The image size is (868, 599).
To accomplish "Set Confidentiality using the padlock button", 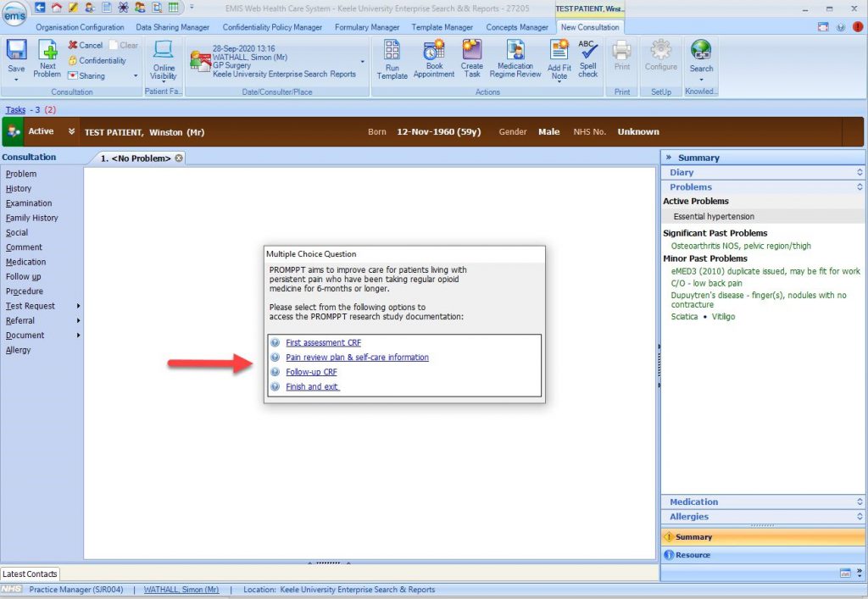I will click(x=97, y=60).
